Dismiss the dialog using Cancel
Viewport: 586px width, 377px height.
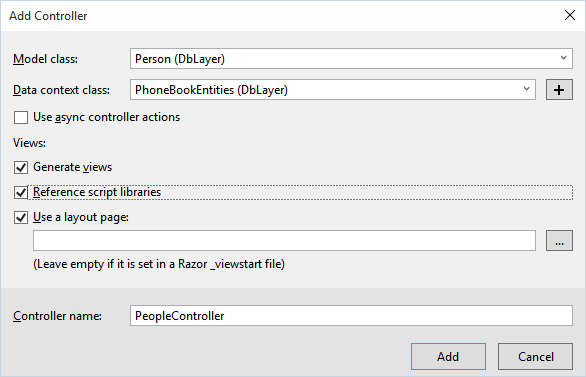point(535,356)
